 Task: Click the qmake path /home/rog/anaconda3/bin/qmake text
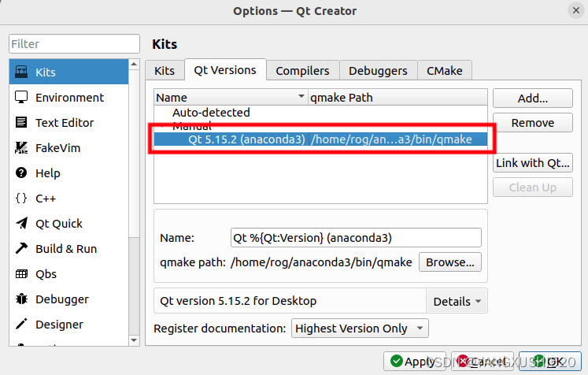321,262
